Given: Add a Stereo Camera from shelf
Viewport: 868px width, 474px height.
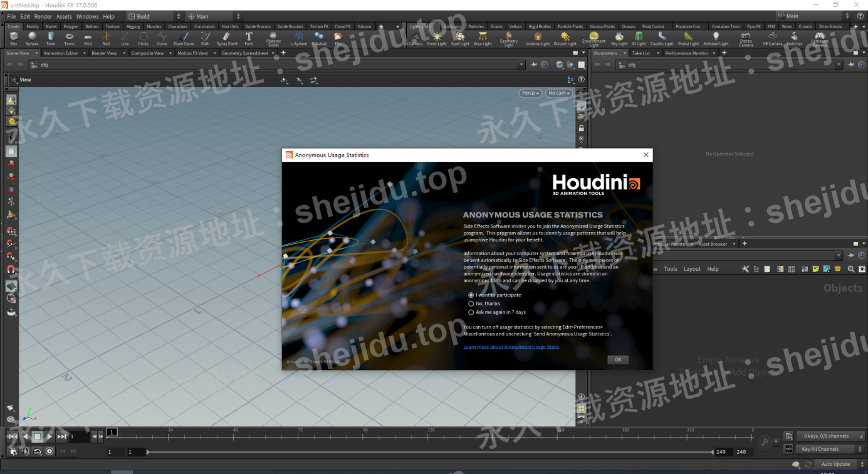Looking at the screenshot, I should (x=746, y=39).
